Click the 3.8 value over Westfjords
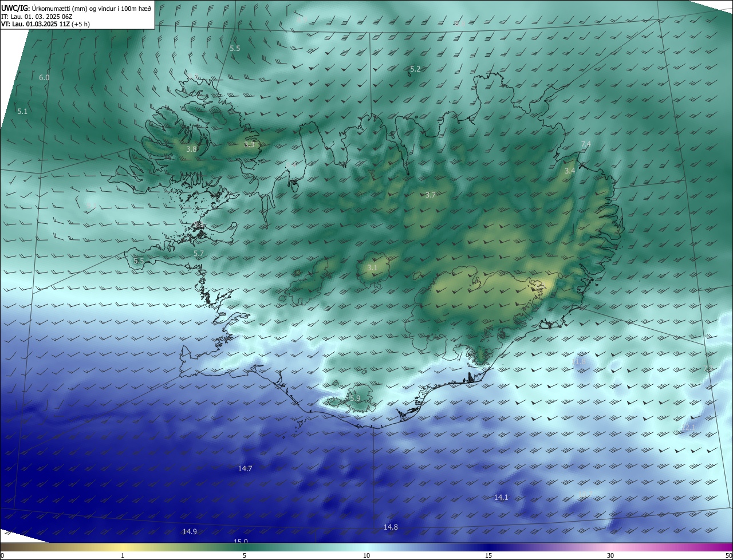 pyautogui.click(x=191, y=149)
